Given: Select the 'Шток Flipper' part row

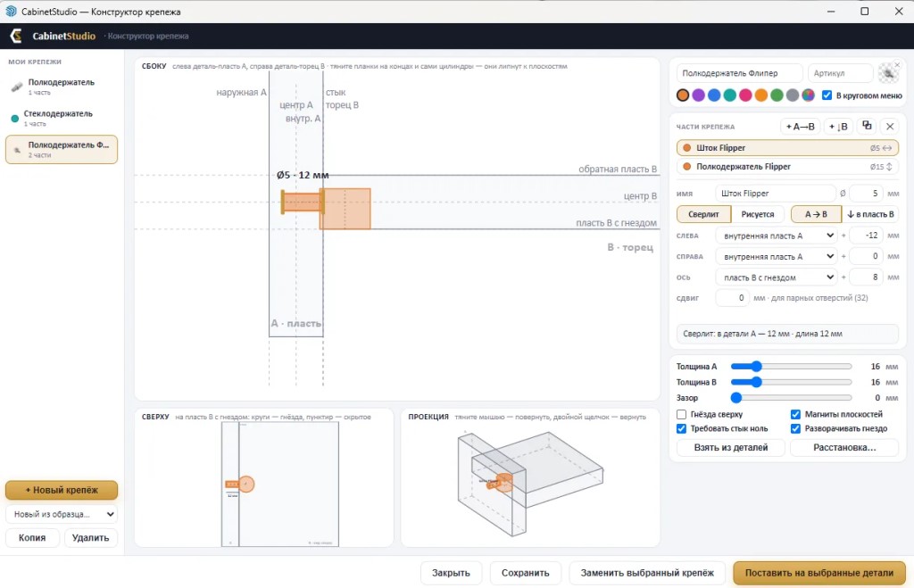Looking at the screenshot, I should (787, 148).
